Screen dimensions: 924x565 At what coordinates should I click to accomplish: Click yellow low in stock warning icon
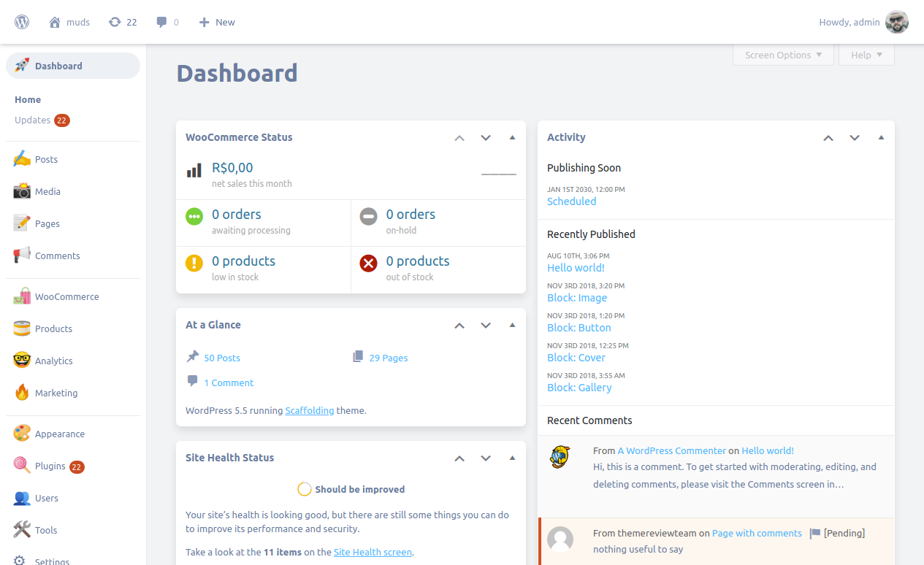(194, 263)
